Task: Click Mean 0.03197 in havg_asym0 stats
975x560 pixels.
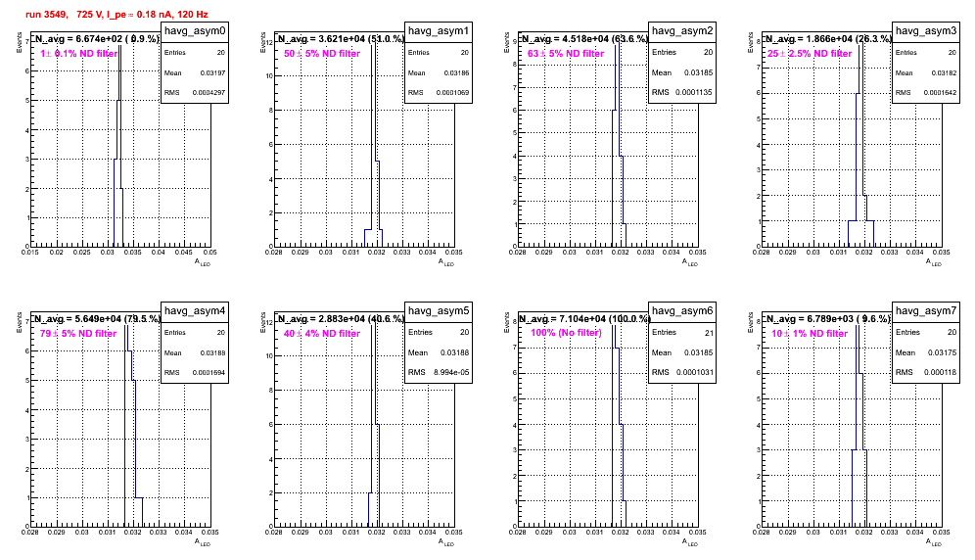Action: tap(195, 72)
